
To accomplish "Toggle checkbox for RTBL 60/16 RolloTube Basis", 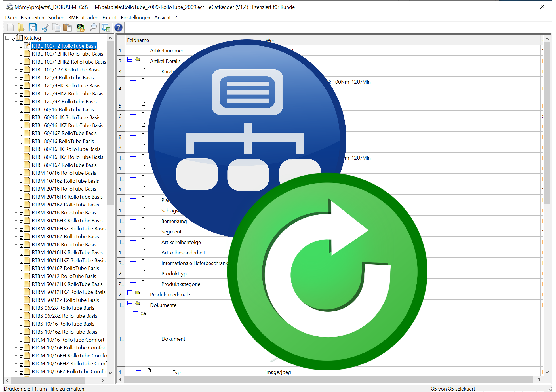I will click(21, 111).
